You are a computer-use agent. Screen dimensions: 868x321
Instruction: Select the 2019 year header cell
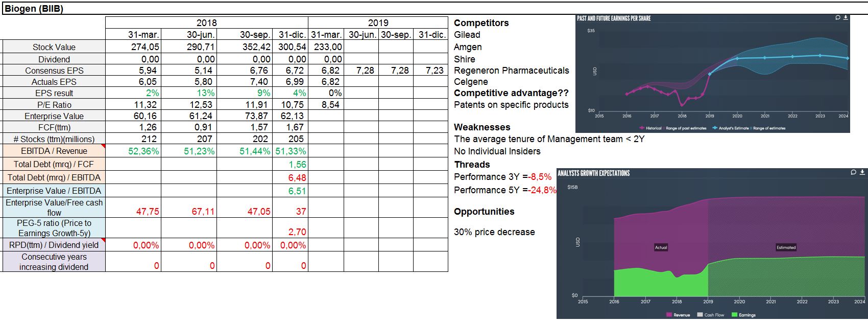coord(378,23)
